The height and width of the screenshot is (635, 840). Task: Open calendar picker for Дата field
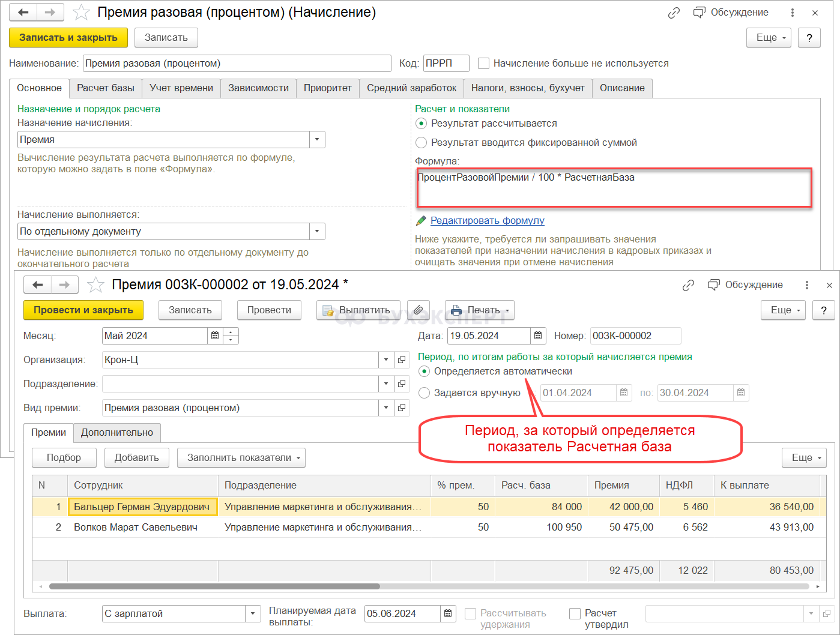(538, 336)
